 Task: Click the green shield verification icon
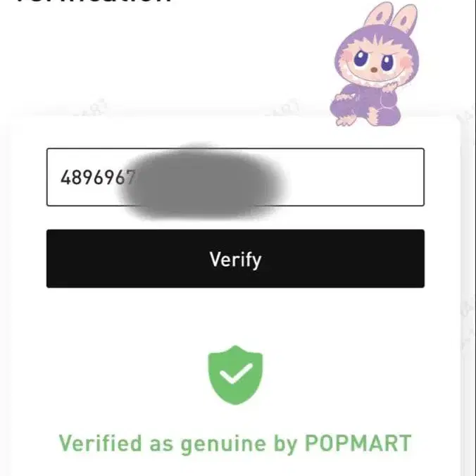pos(235,373)
